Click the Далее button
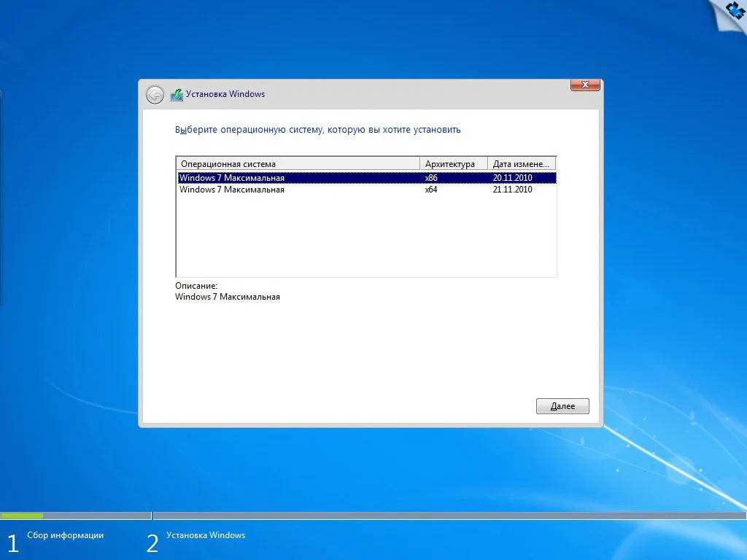 [x=562, y=406]
